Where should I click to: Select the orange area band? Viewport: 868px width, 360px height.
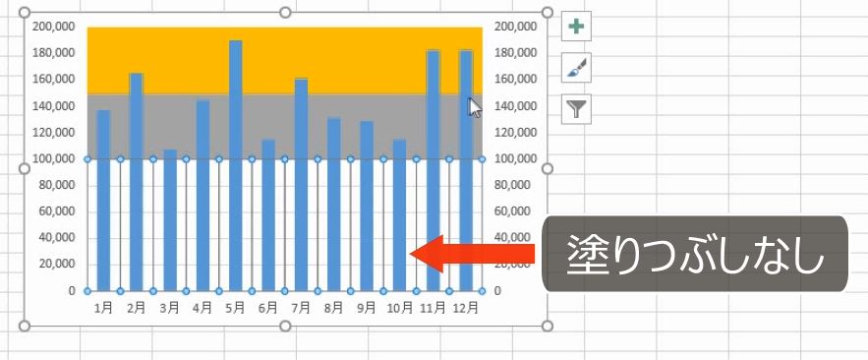click(284, 60)
